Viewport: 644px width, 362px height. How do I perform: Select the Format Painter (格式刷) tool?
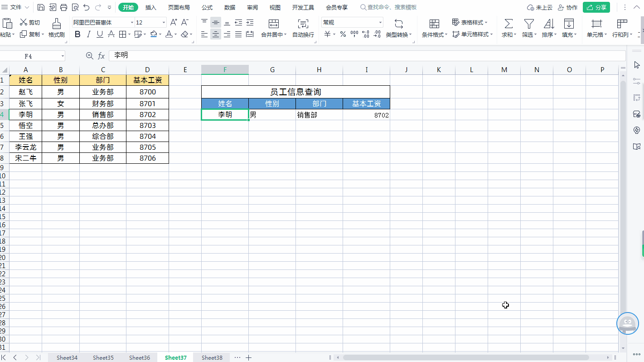pos(57,28)
